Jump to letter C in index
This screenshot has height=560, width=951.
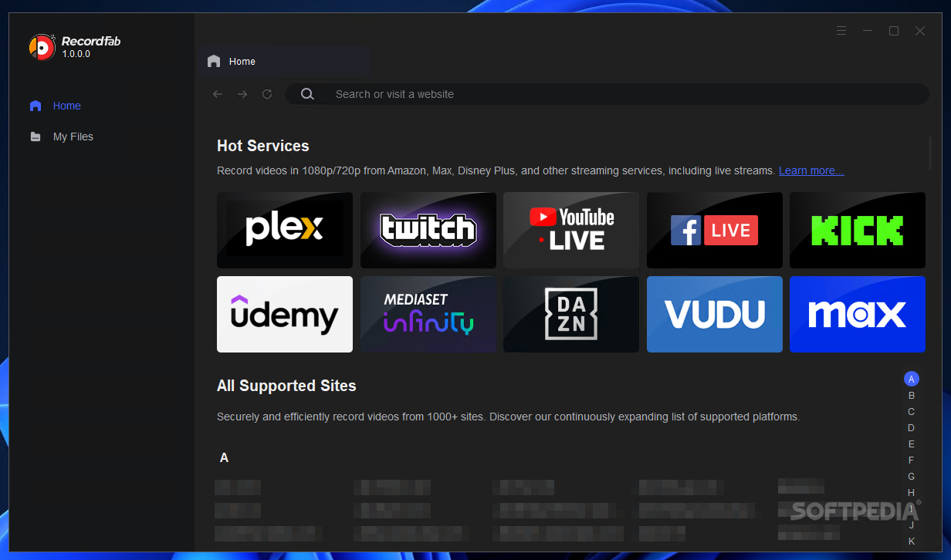coord(912,411)
